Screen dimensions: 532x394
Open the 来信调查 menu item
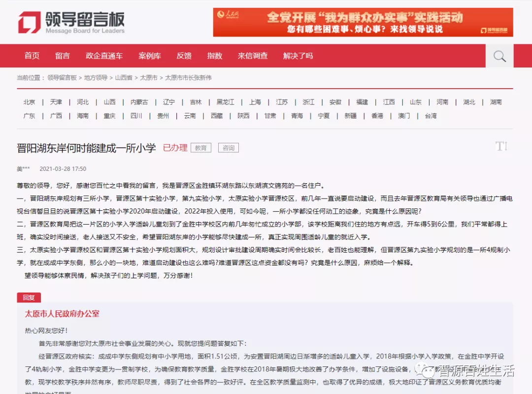click(x=253, y=56)
